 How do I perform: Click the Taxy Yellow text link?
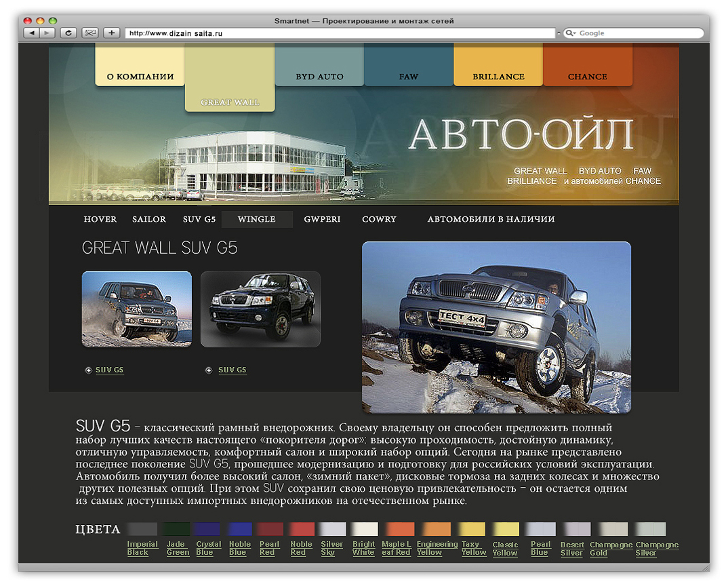(474, 548)
